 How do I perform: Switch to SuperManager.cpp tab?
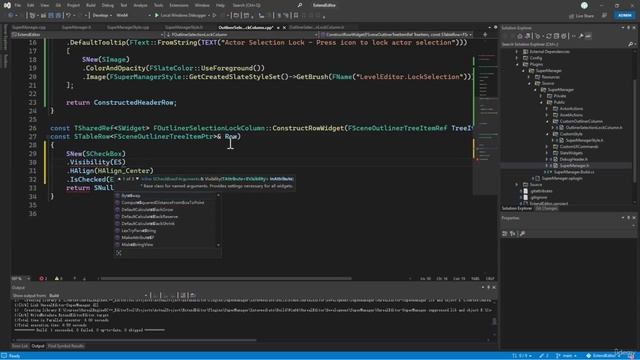[x=29, y=27]
